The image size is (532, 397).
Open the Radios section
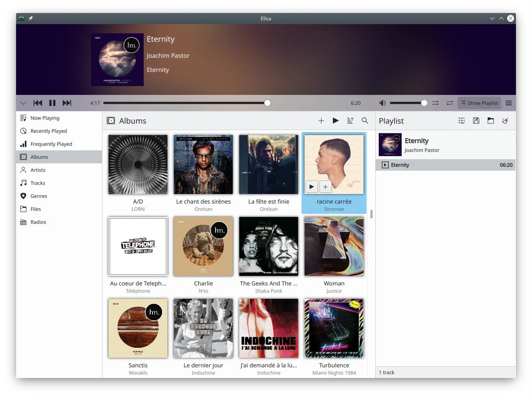point(38,222)
